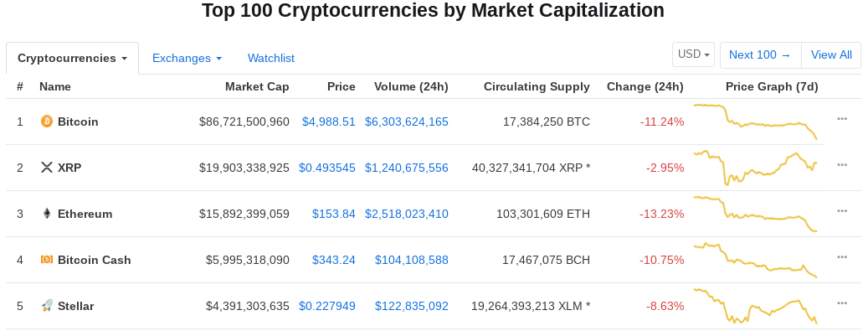Open the three-dot menu for Ethereum row
Viewport: 868px width, 331px height.
842,210
